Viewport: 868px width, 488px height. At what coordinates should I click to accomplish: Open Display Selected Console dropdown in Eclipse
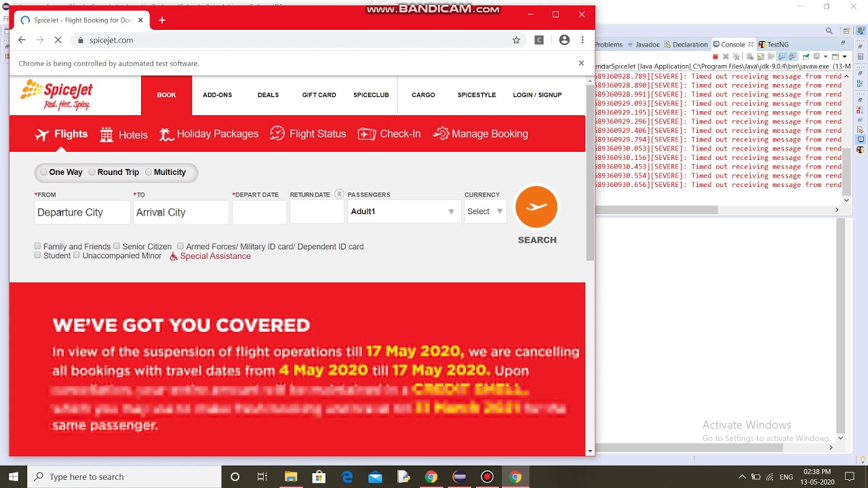[825, 56]
